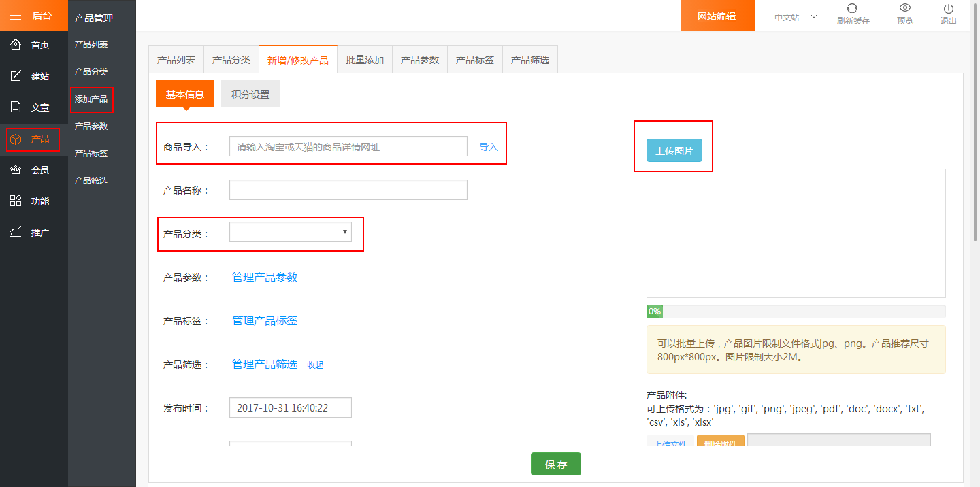The width and height of the screenshot is (980, 487).
Task: Click the 产品名称 input field
Action: click(348, 190)
